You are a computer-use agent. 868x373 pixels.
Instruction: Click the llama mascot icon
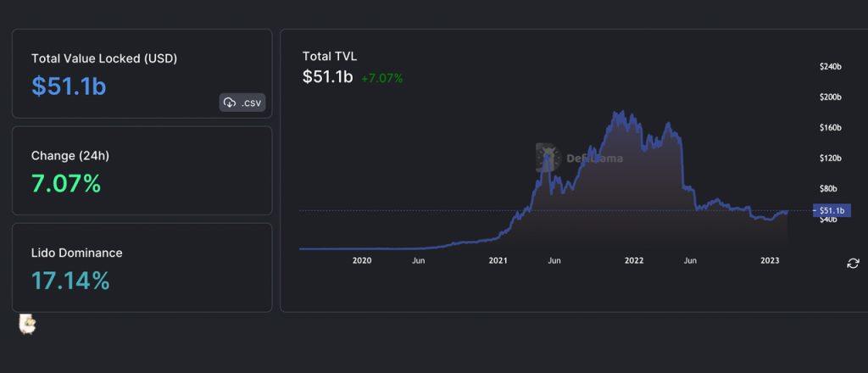27,325
